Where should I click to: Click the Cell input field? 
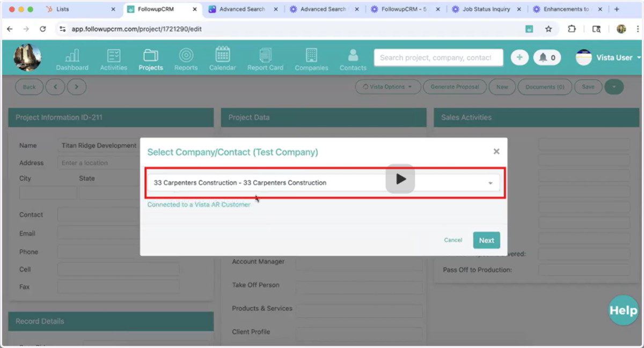(x=118, y=269)
